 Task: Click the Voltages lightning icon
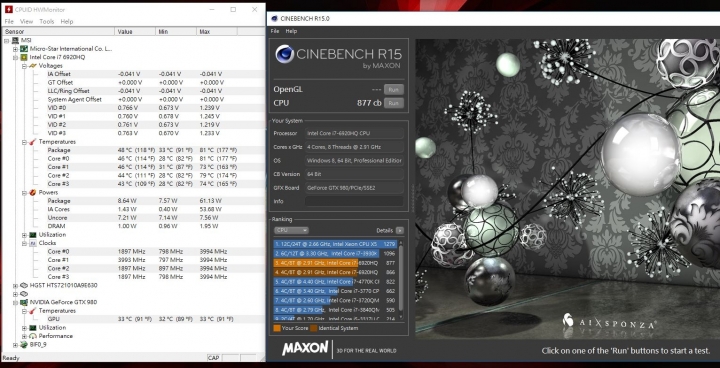click(x=33, y=66)
